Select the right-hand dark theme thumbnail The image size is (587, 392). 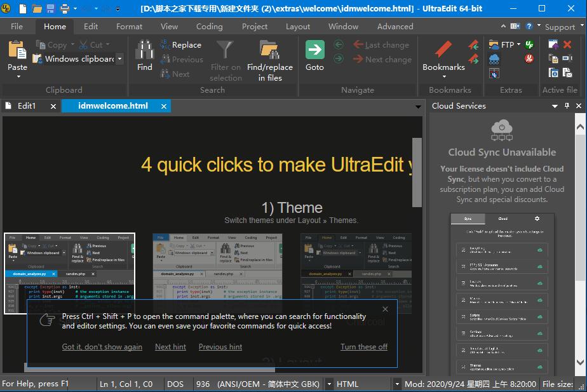356,273
